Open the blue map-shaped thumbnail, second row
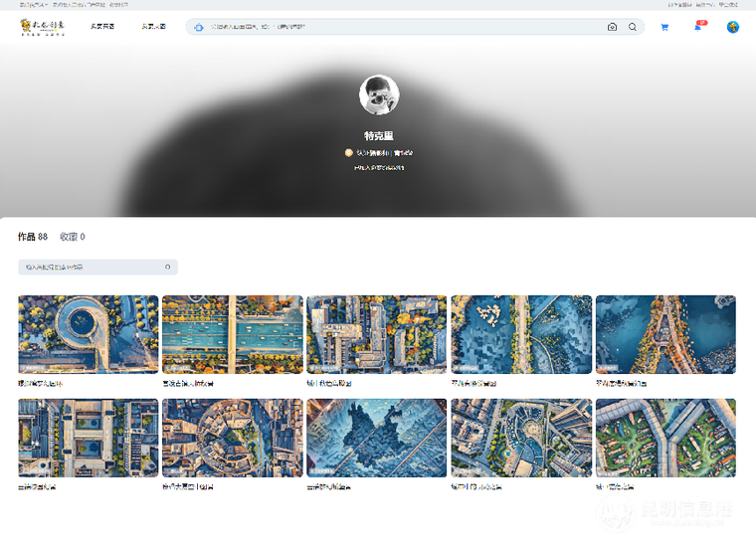756x551 pixels. [377, 438]
